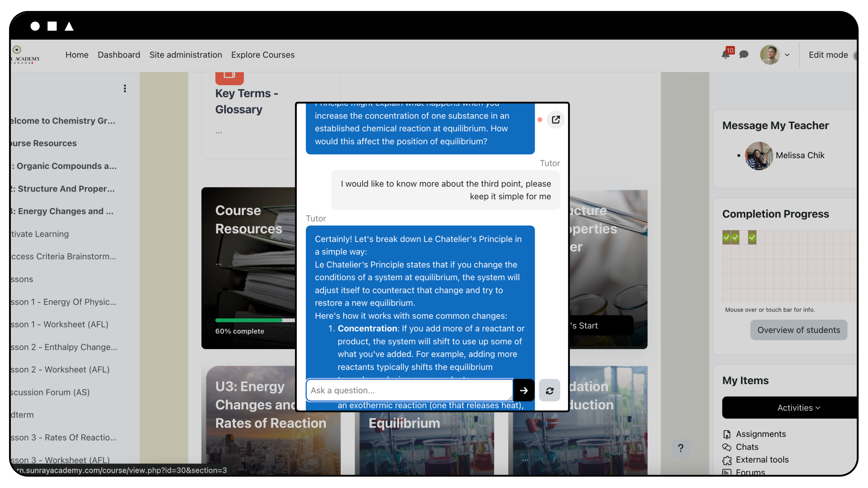The width and height of the screenshot is (868, 488).
Task: Open Success Criteria Brainstorm item
Action: pyautogui.click(x=63, y=256)
